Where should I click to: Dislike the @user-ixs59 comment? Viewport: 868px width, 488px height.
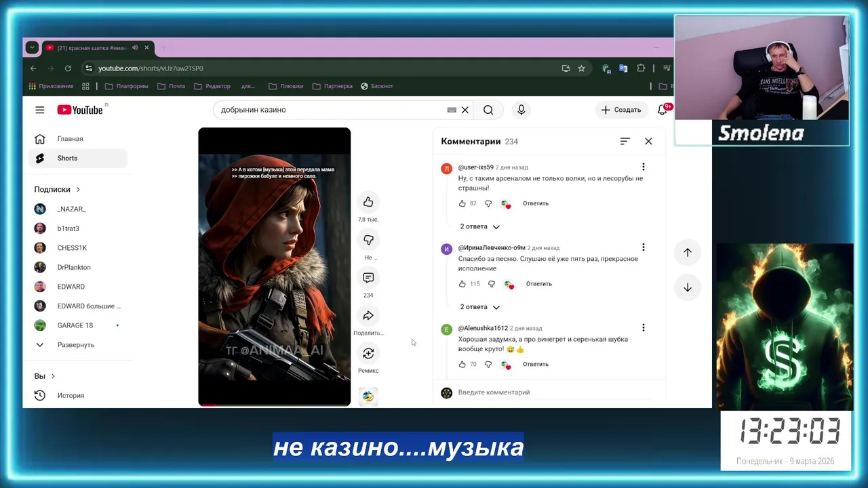pos(488,203)
